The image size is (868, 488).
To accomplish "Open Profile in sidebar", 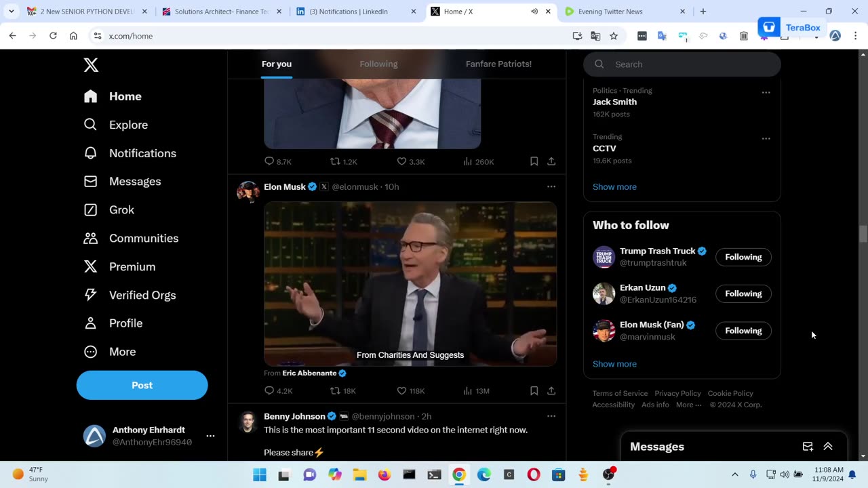I will (113, 323).
